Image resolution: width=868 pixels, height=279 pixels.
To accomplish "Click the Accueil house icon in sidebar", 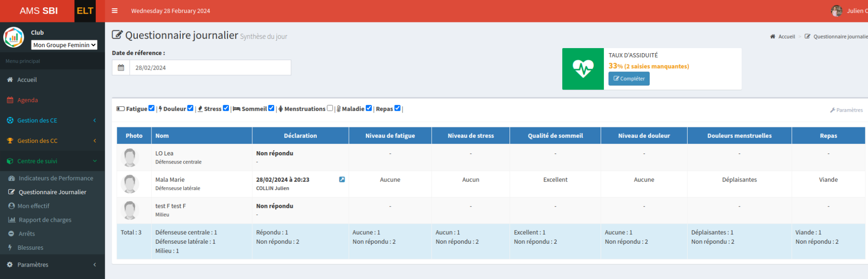I will [10, 80].
